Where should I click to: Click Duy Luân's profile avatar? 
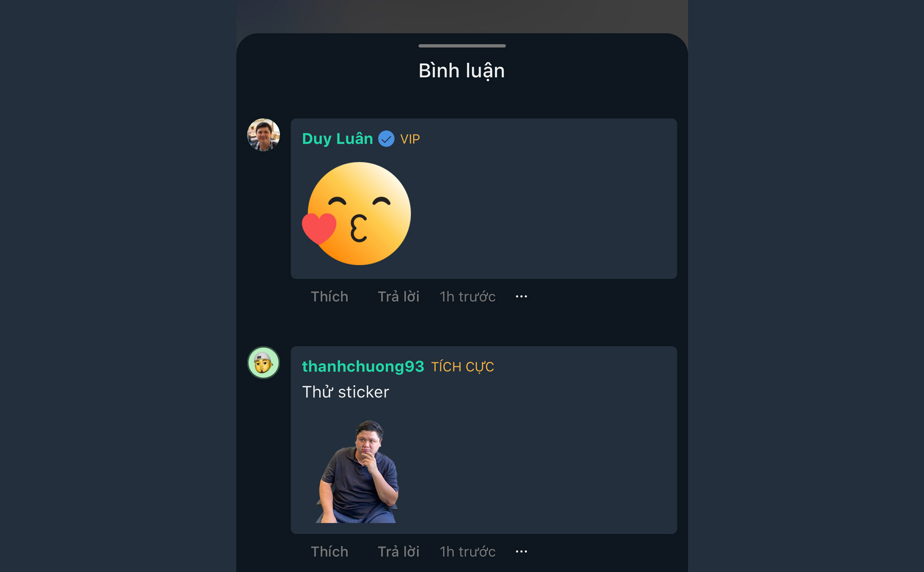click(263, 134)
